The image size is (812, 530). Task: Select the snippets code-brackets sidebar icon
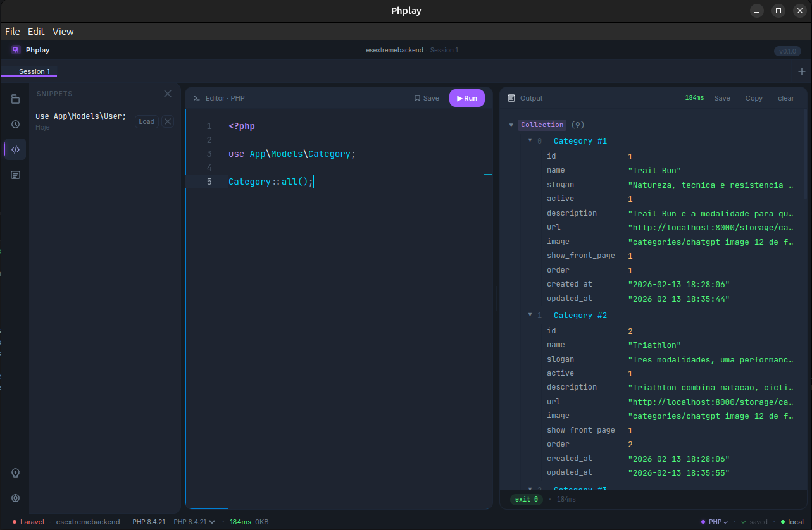coord(16,149)
